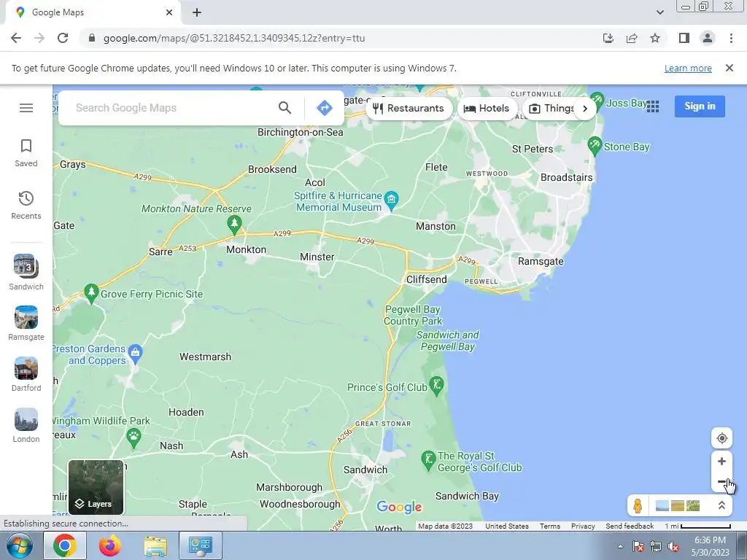Click the share page icon

pos(632,38)
